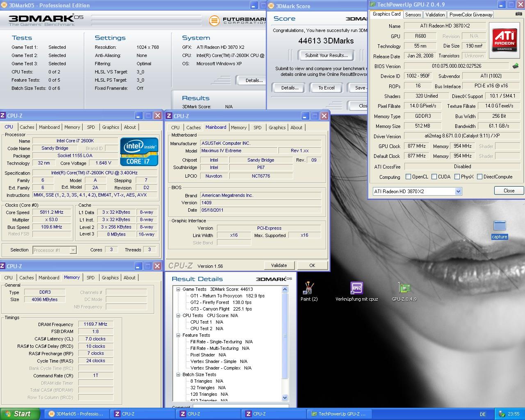
Task: Collapse the CPU Tests tree node
Action: tap(178, 315)
